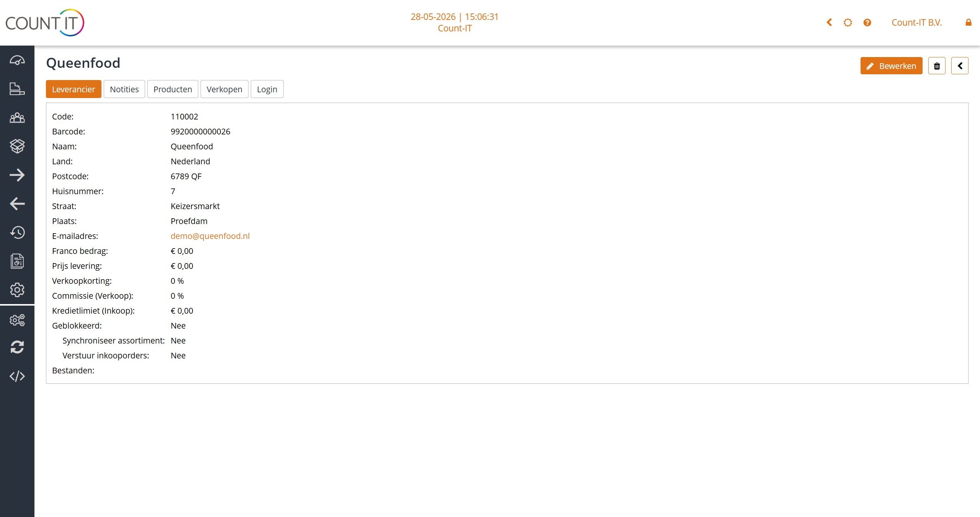Click the date and time display in header

[x=454, y=17]
